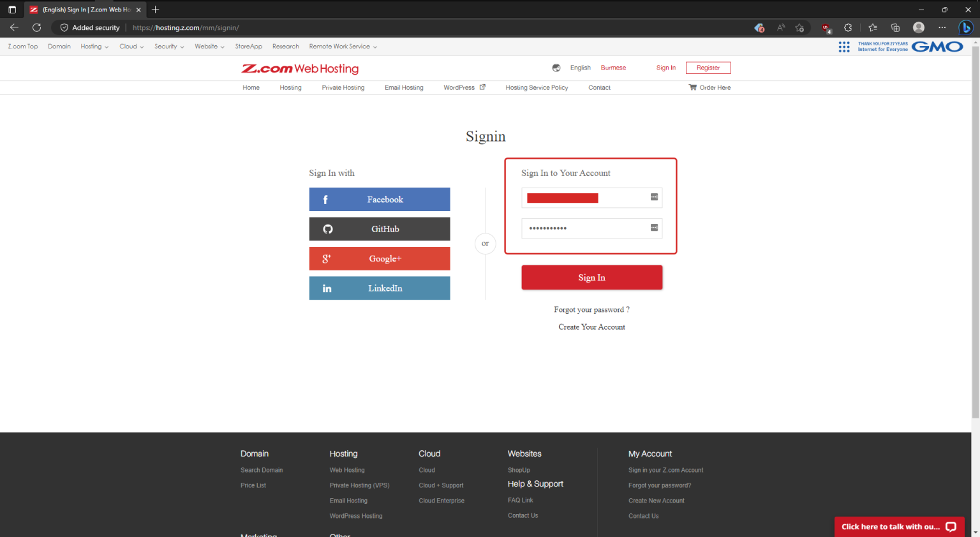
Task: Open the WordPress external link icon
Action: (482, 87)
